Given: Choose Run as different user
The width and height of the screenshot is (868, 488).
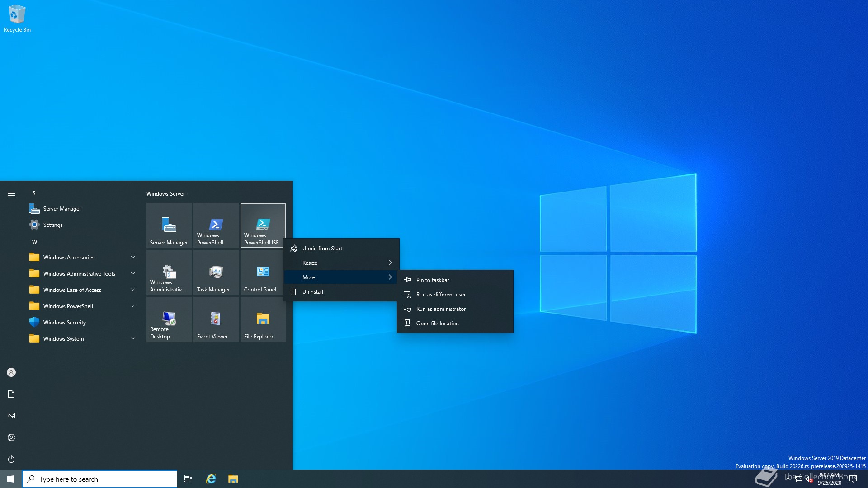Looking at the screenshot, I should coord(455,294).
